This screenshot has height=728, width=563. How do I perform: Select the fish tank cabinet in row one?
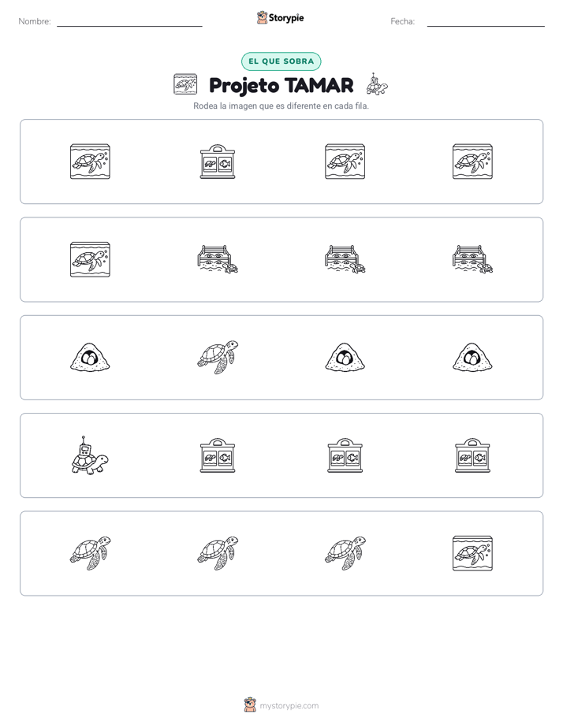(x=218, y=162)
